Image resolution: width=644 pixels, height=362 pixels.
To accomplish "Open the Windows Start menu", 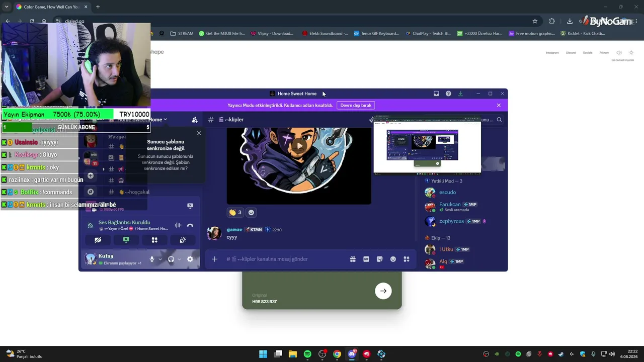I will (x=263, y=354).
